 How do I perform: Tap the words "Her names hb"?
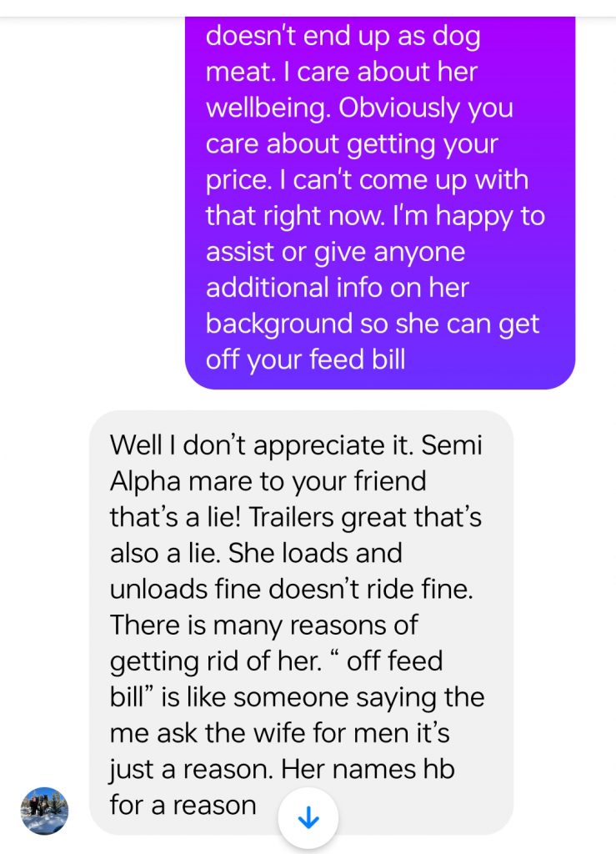[368, 770]
